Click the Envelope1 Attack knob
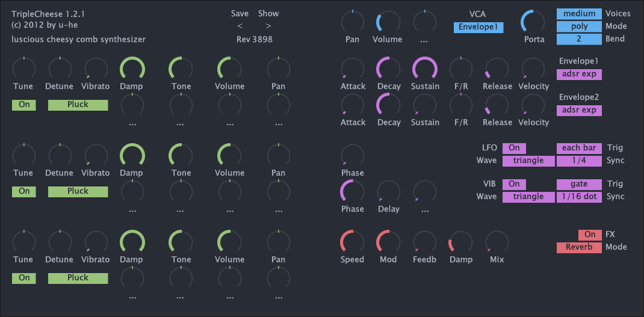Image resolution: width=644 pixels, height=317 pixels. tap(352, 68)
